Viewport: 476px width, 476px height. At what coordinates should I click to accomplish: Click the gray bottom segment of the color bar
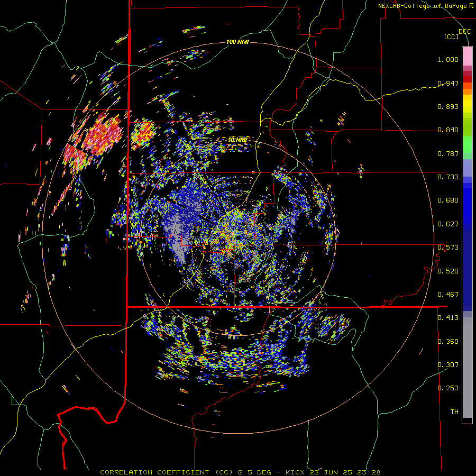(x=467, y=368)
